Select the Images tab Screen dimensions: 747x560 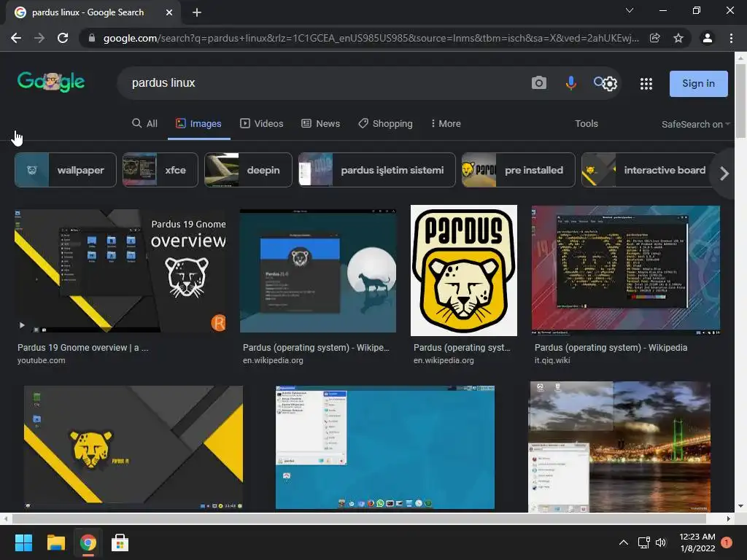tap(198, 124)
